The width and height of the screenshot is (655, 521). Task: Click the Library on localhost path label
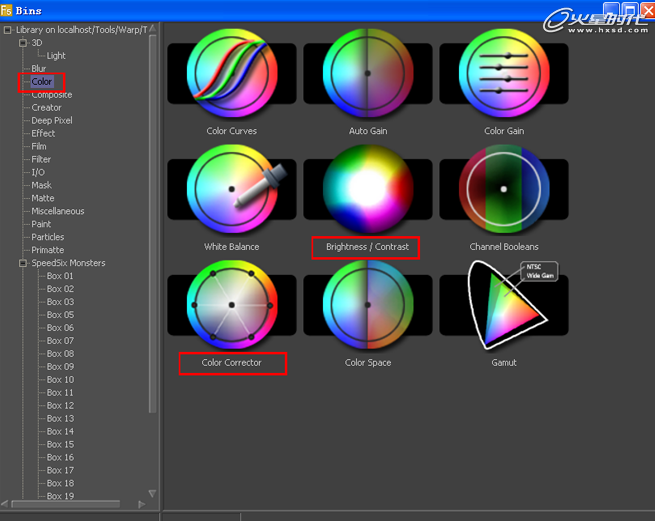(81, 30)
